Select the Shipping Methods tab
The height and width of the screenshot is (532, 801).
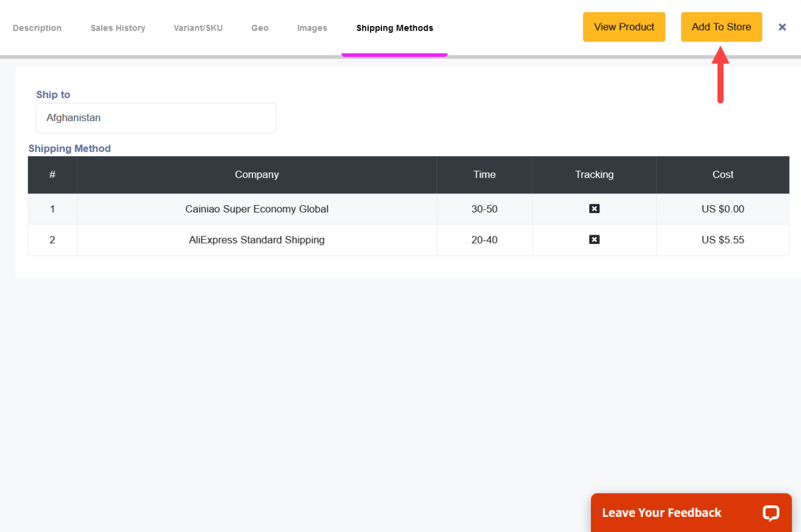(x=394, y=28)
